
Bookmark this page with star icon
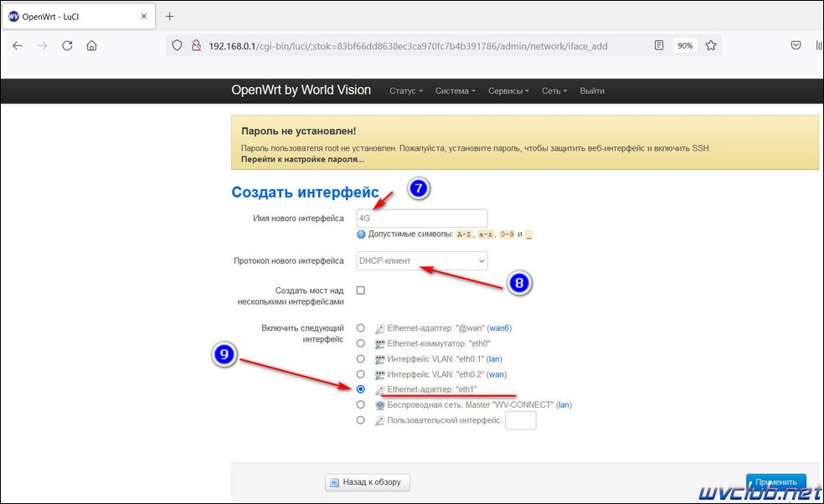[x=711, y=45]
